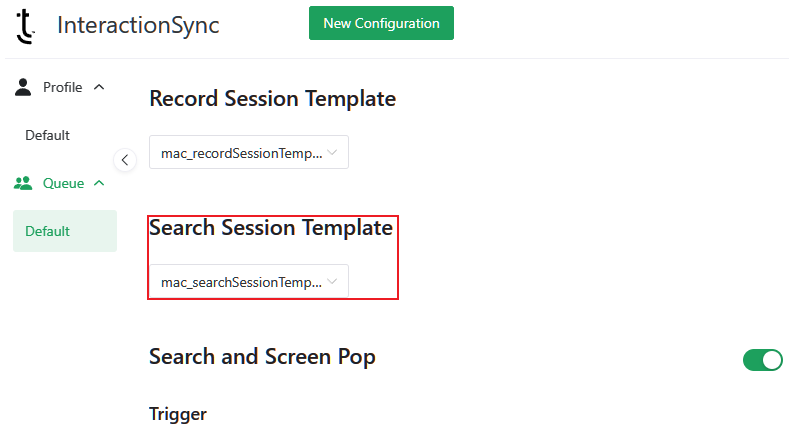Click the New Configuration button
The height and width of the screenshot is (429, 789).
(381, 23)
